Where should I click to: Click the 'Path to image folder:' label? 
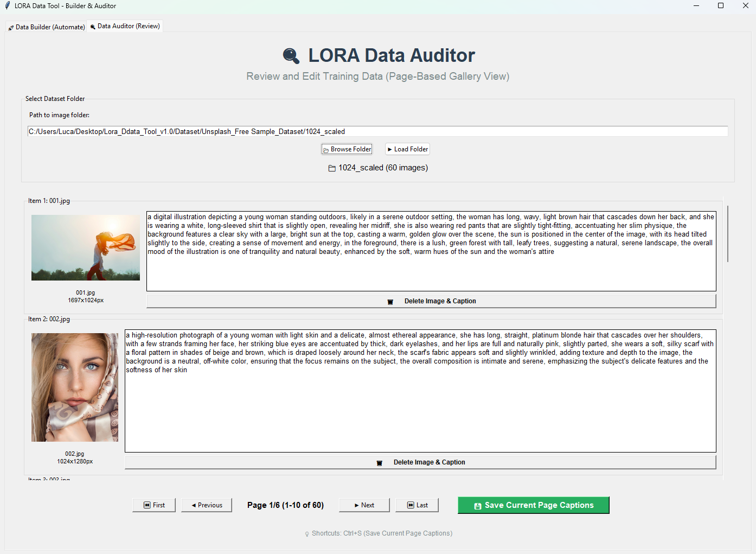click(59, 115)
